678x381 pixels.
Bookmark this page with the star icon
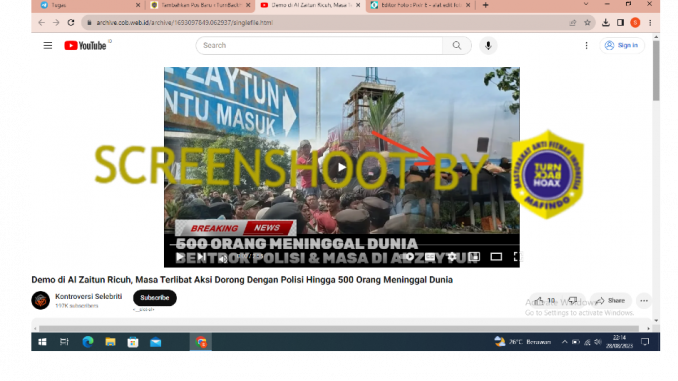pyautogui.click(x=587, y=22)
